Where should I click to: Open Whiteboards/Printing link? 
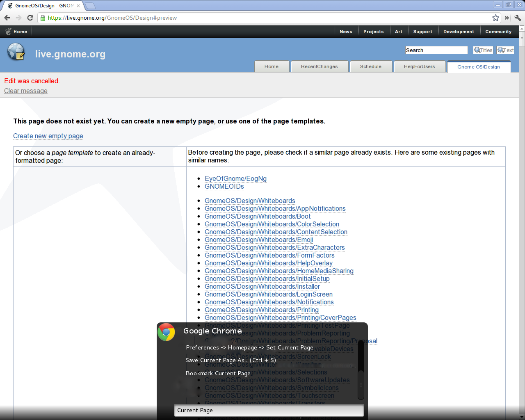pyautogui.click(x=262, y=310)
